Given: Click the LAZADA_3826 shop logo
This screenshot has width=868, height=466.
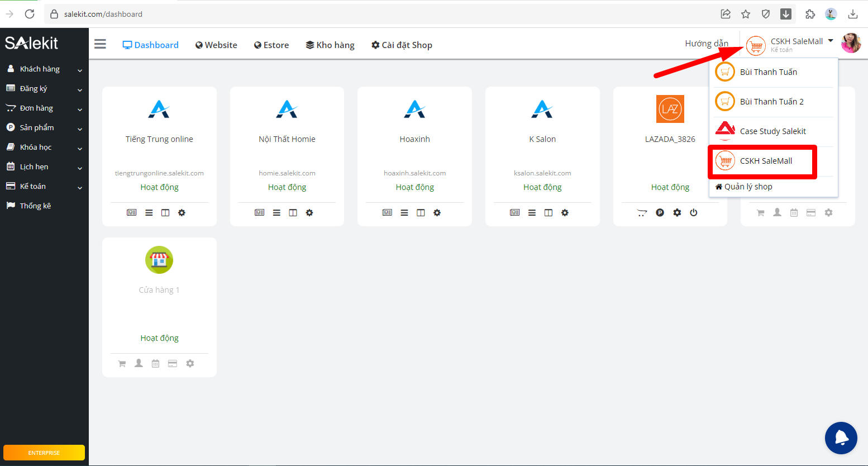Looking at the screenshot, I should 670,109.
